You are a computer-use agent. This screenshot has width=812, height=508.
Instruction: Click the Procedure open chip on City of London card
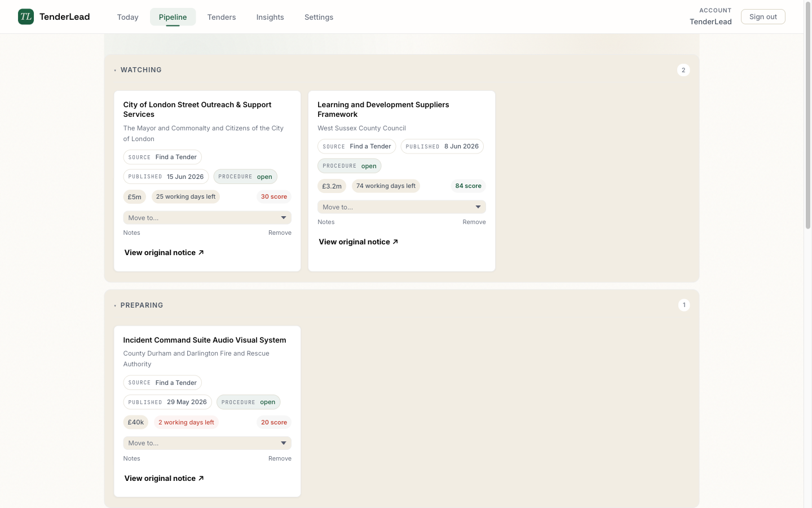tap(245, 177)
